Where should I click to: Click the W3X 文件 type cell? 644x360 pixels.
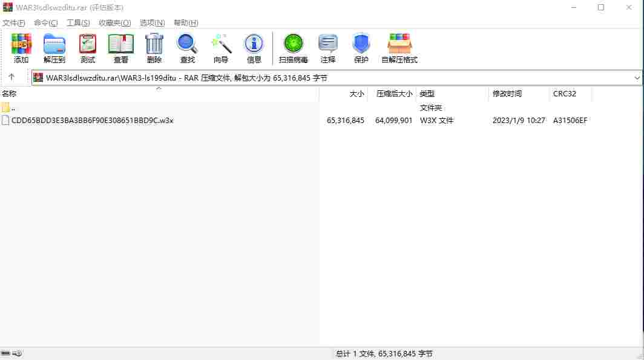pyautogui.click(x=436, y=120)
